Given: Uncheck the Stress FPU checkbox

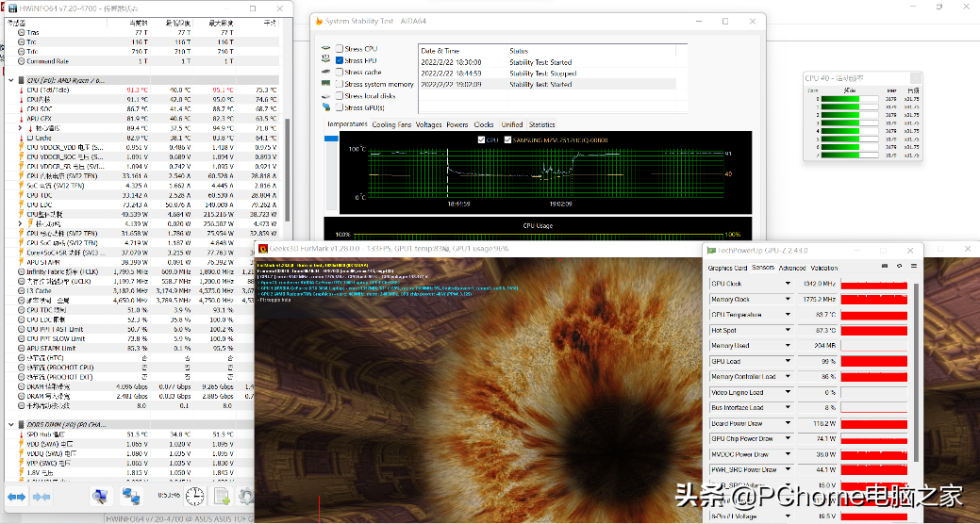Looking at the screenshot, I should point(339,60).
